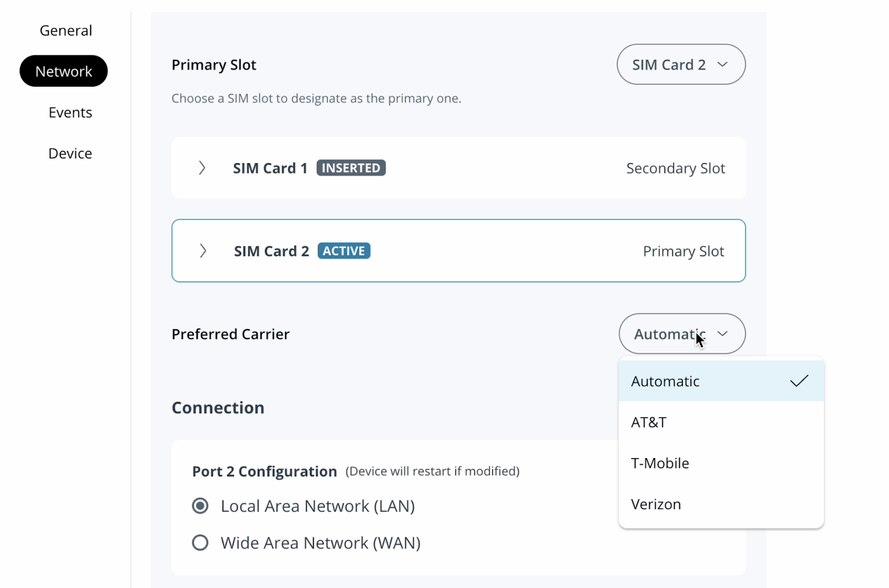This screenshot has width=889, height=588.
Task: Go to the Events tab
Action: coord(70,112)
